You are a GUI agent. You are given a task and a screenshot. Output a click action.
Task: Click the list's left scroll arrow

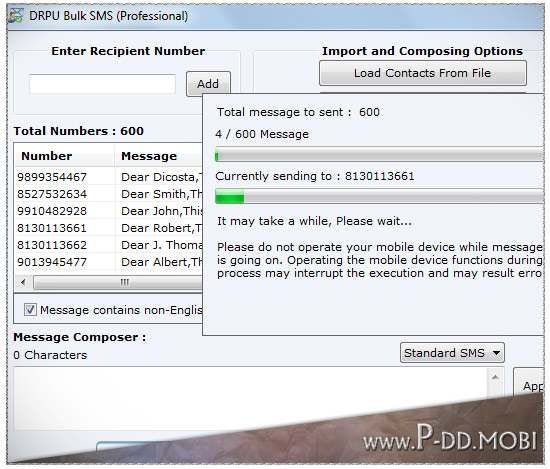click(23, 282)
